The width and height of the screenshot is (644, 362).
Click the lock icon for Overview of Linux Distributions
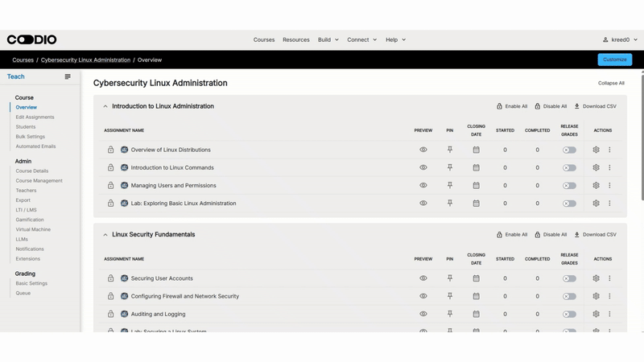point(111,150)
